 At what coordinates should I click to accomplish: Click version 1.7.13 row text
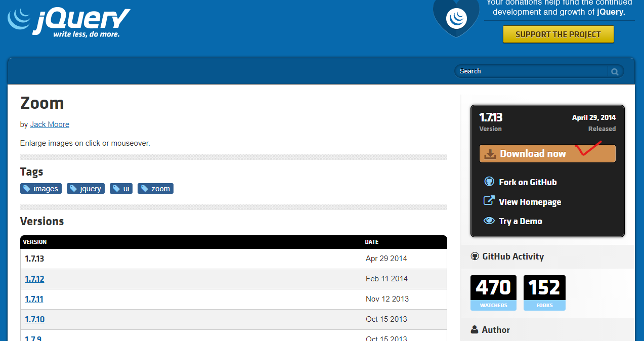pyautogui.click(x=34, y=259)
